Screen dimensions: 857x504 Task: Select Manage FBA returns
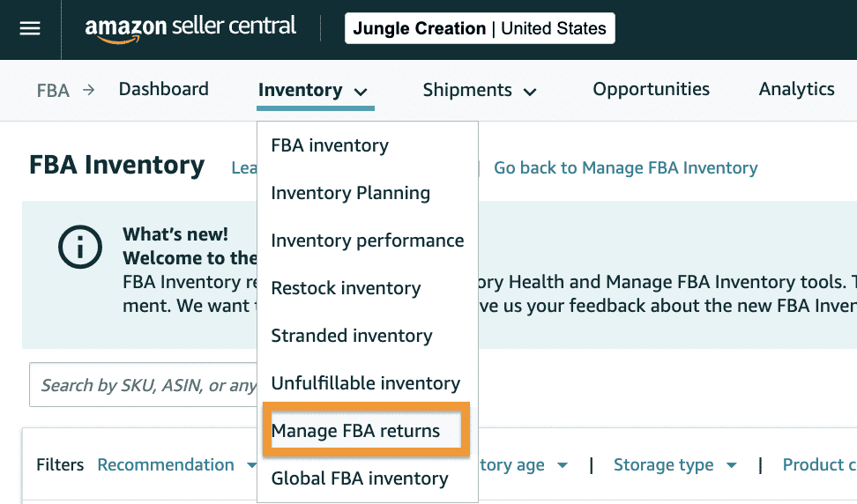355,431
